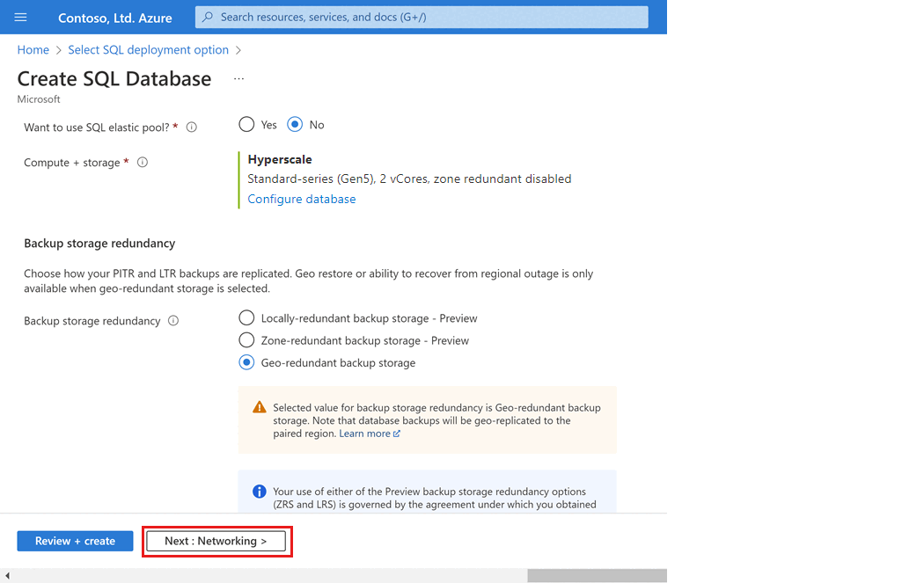Go to Home breadcrumb

click(x=33, y=50)
